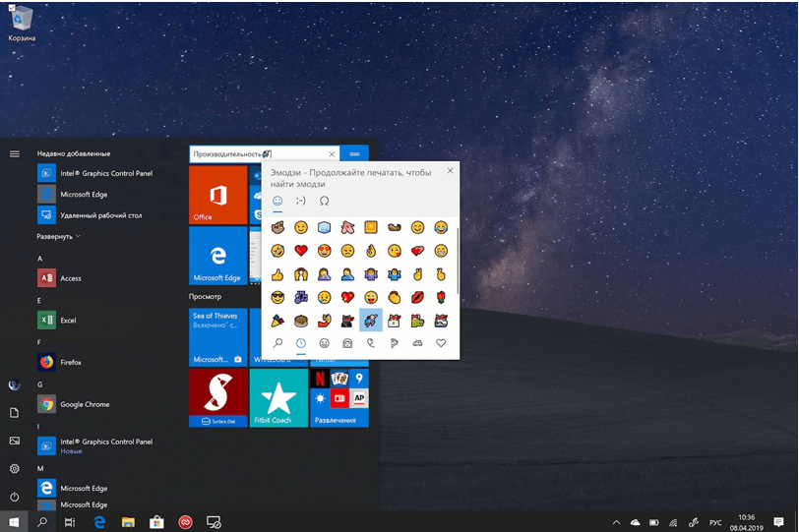Open the Firefox app from list
Image resolution: width=799 pixels, height=532 pixels.
coord(70,362)
